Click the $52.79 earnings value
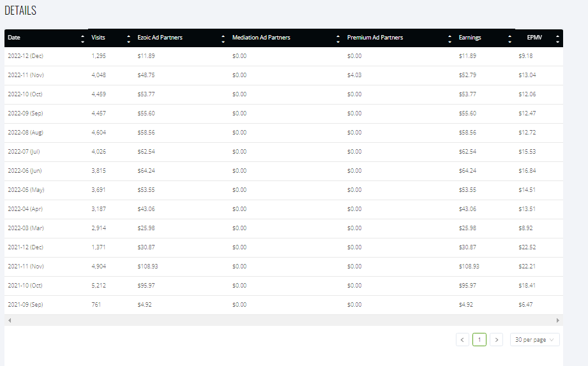This screenshot has width=588, height=366. (467, 75)
